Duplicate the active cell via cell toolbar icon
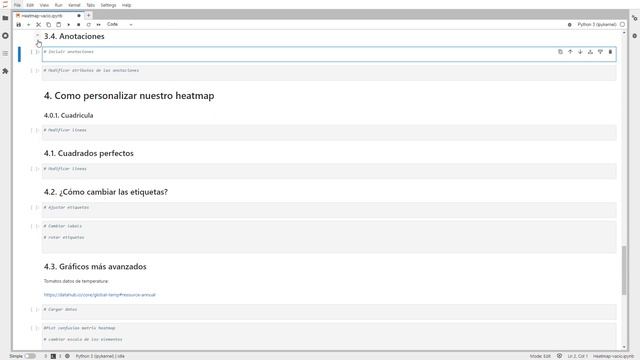The image size is (640, 360). 560,52
